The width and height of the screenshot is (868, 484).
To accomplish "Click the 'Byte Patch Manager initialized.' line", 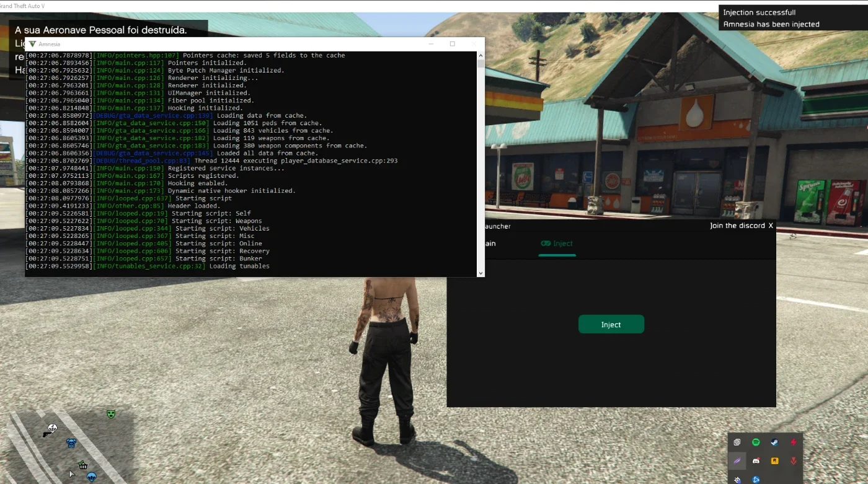I will coord(154,70).
